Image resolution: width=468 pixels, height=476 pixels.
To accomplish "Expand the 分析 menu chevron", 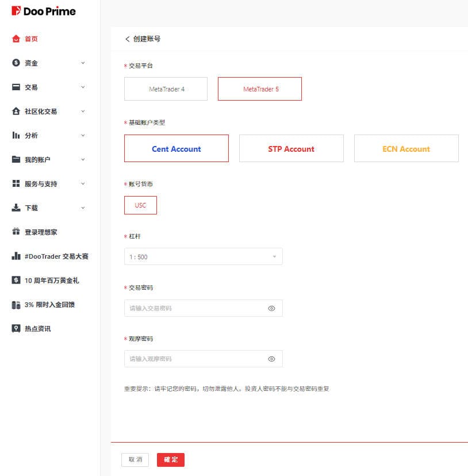I will point(83,136).
